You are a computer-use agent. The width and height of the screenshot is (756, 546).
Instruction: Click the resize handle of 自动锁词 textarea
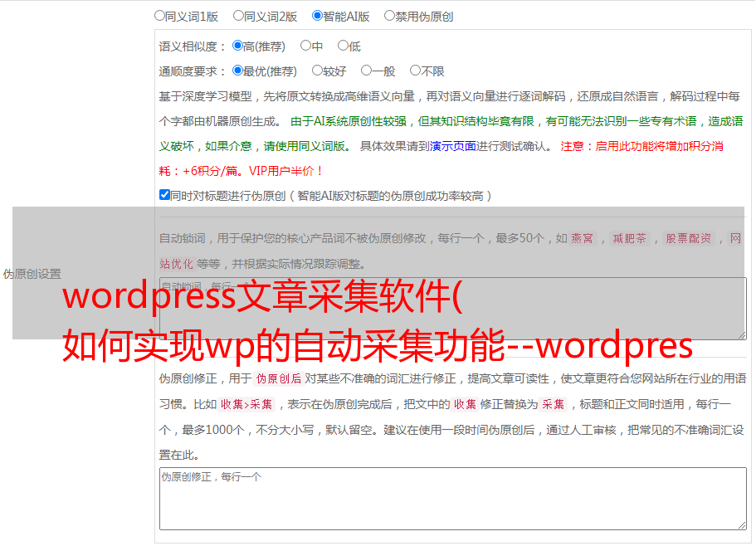[x=742, y=335]
